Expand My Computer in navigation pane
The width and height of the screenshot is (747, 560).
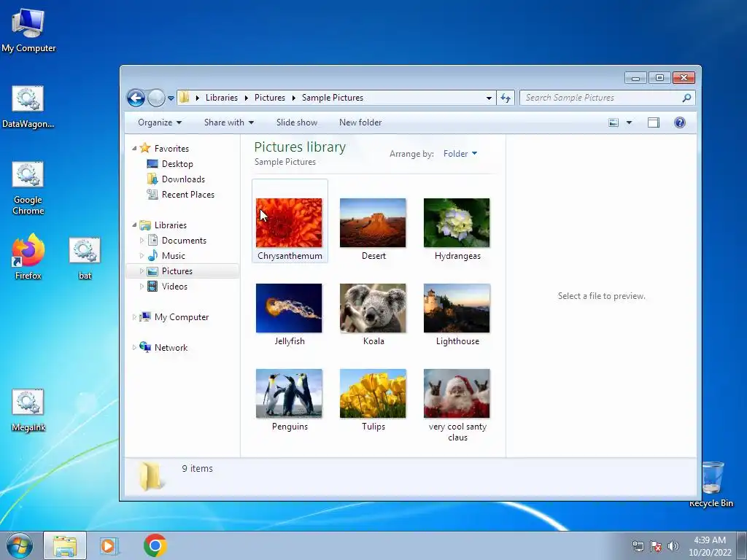pos(134,317)
